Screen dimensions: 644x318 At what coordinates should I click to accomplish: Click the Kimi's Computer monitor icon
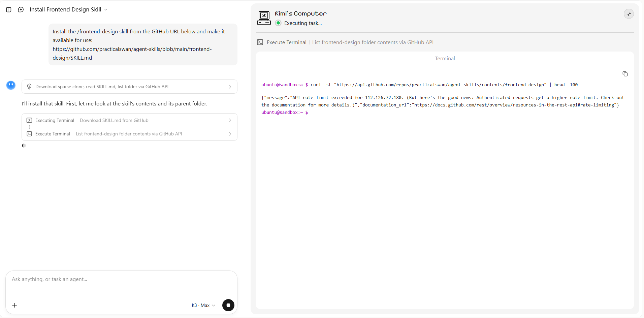(264, 18)
